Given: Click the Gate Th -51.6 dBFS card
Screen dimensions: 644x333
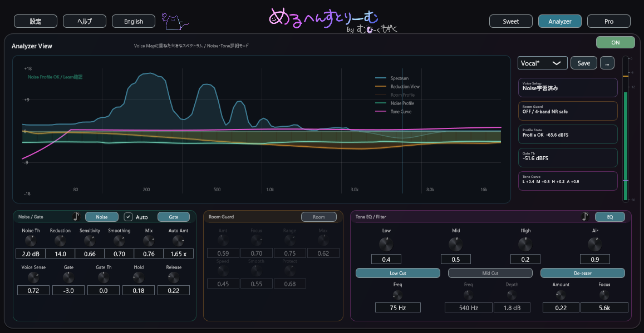Looking at the screenshot, I should [x=568, y=157].
